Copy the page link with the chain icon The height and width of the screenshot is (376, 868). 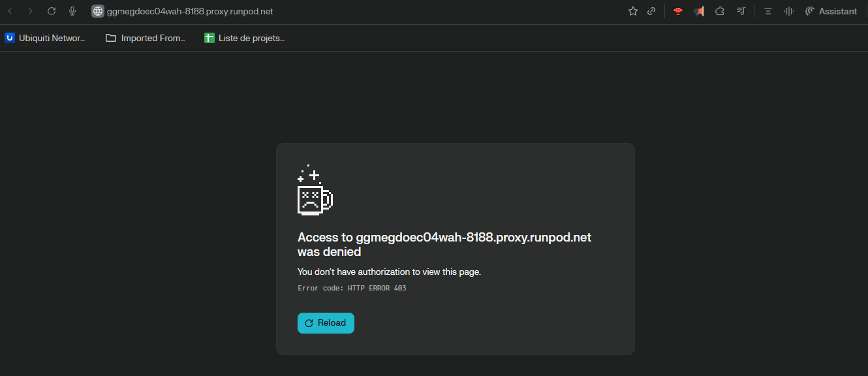pyautogui.click(x=651, y=11)
